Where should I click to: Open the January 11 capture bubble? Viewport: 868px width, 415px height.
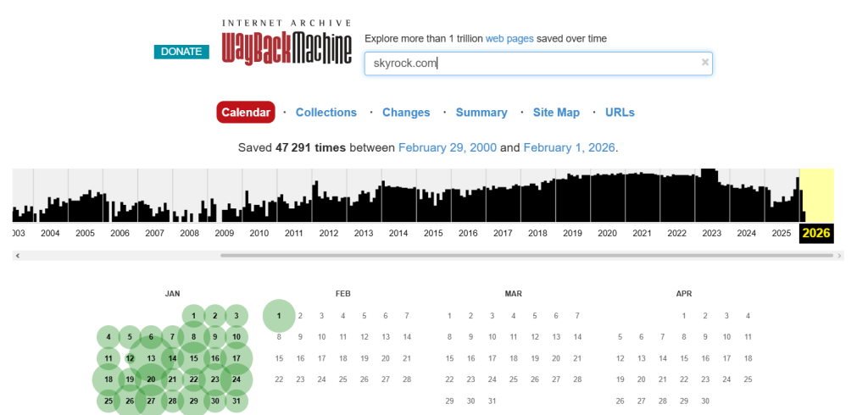108,358
